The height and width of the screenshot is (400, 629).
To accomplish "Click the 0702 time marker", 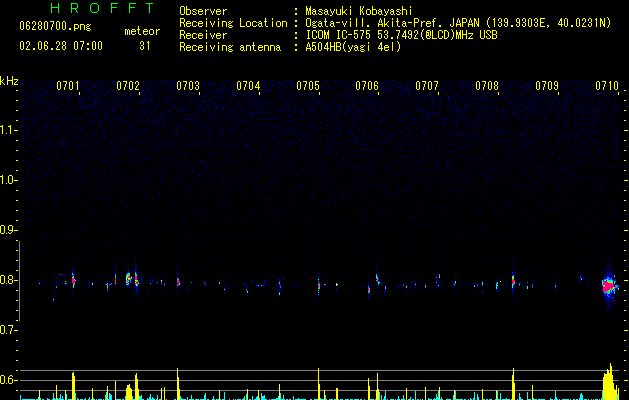I will [128, 86].
